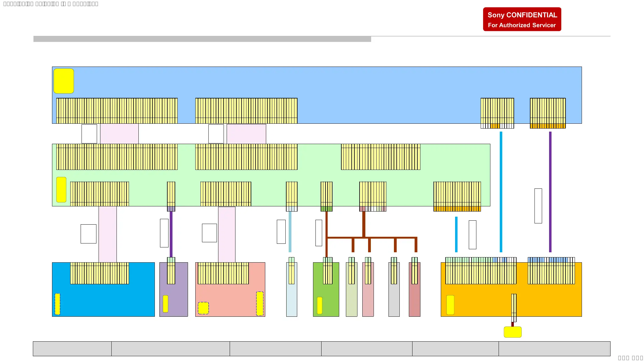
Task: Click the For Authorized Servicer line
Action: coord(522,25)
